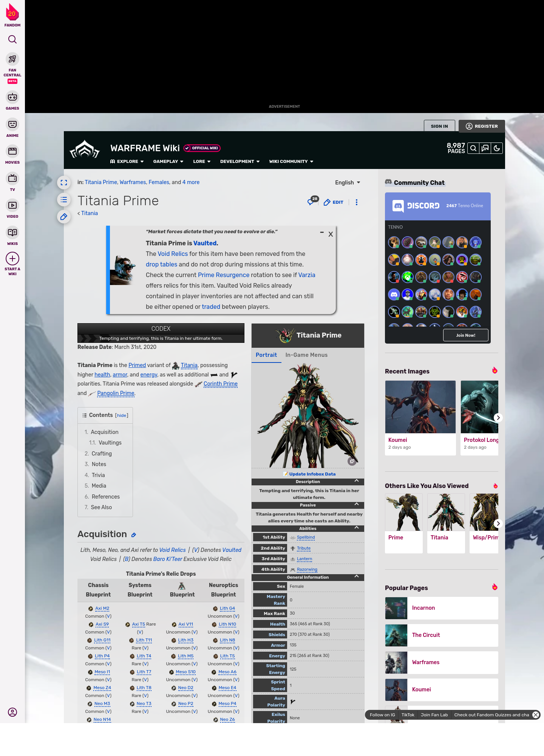Open the 28 comments bubble
This screenshot has height=756, width=544.
[x=312, y=201]
